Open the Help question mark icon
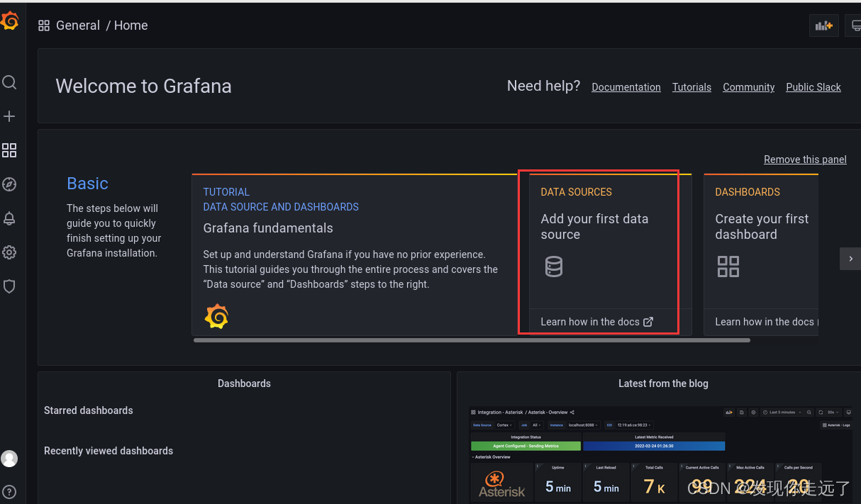The height and width of the screenshot is (504, 861). pyautogui.click(x=9, y=492)
